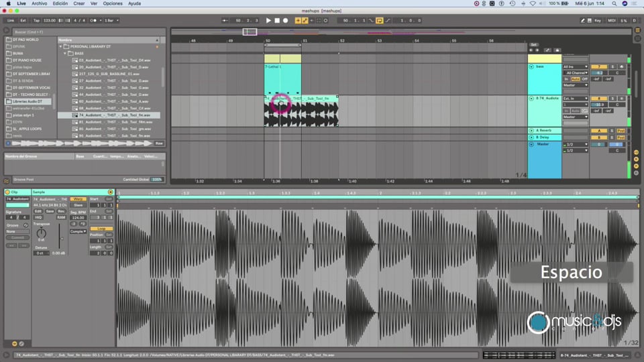
Task: Jump to the next locator arrow
Action: (x=537, y=50)
